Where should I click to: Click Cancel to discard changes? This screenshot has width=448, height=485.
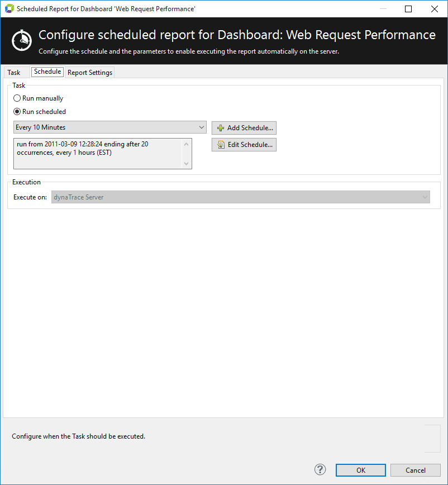415,470
